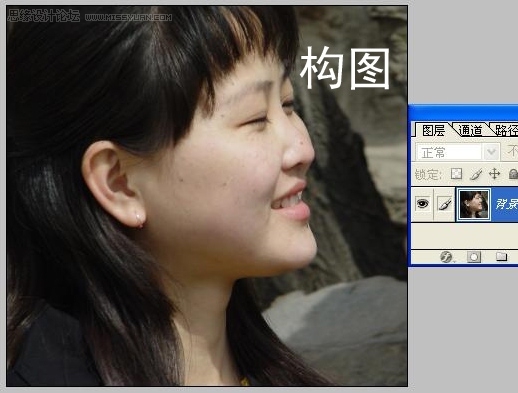This screenshot has width=518, height=393.
Task: Select the 背景 layer name
Action: pos(506,204)
